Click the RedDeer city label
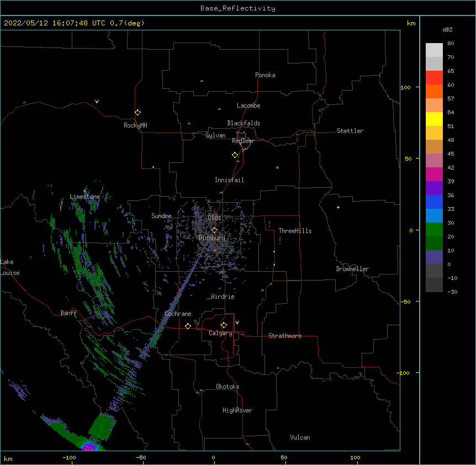 coord(243,141)
